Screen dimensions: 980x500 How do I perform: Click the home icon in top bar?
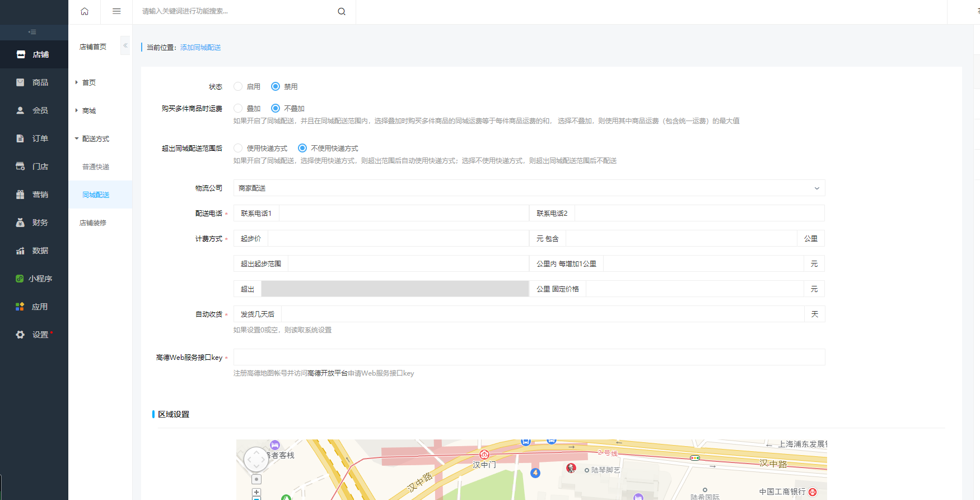(x=85, y=11)
